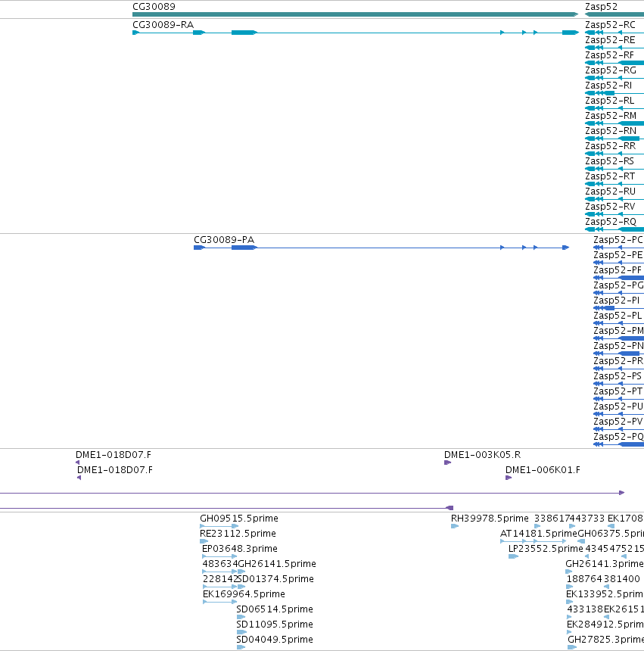This screenshot has height=651, width=644.
Task: Select the RH39978.5prime EST
Action: tap(490, 519)
